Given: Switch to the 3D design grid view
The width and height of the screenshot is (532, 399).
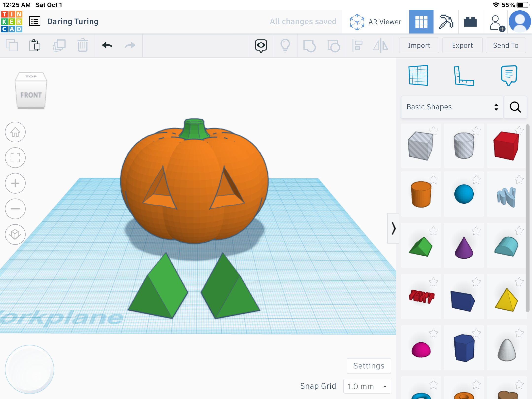Looking at the screenshot, I should 421,22.
